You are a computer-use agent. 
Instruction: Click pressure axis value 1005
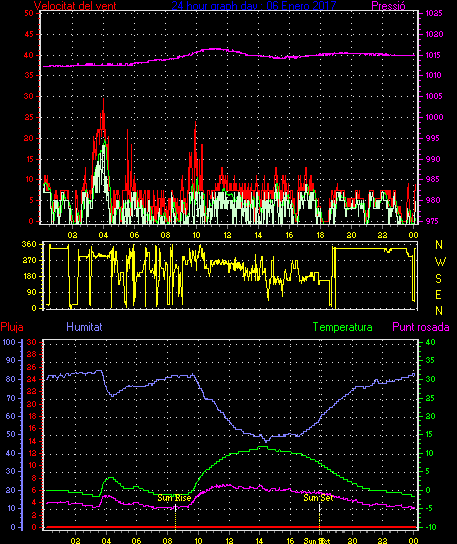434,96
